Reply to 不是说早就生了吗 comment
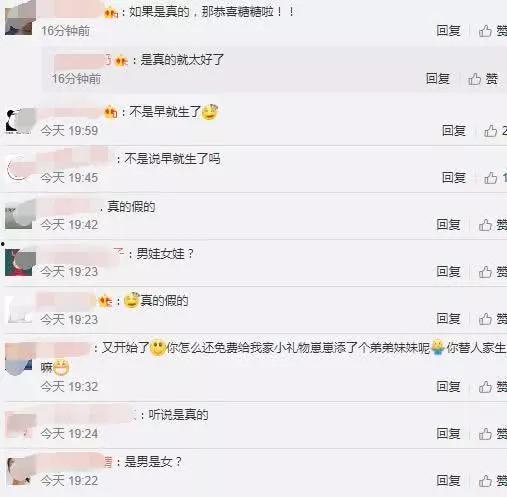Screen dimensions: 507x497 pyautogui.click(x=454, y=178)
